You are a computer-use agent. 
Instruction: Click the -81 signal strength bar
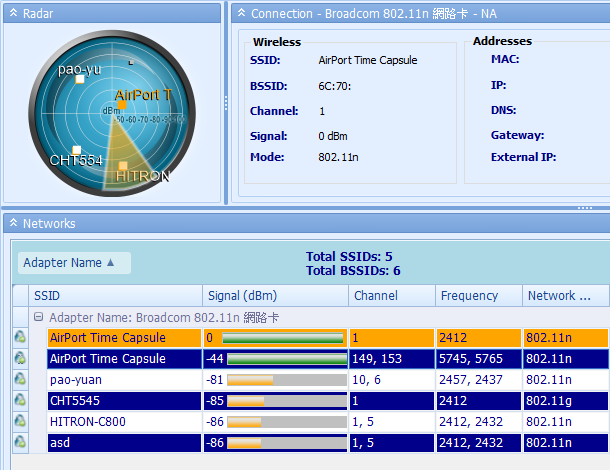[x=287, y=380]
